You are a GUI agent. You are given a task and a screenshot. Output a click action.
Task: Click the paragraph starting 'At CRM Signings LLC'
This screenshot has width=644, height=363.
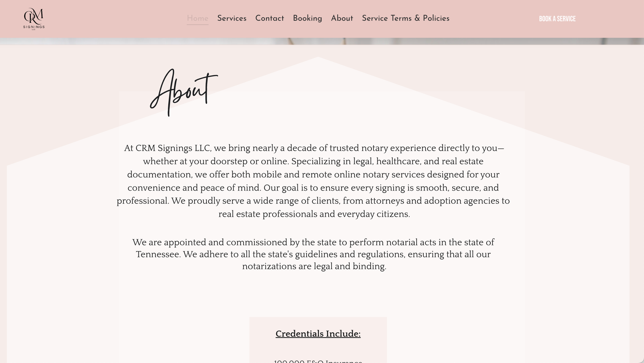click(x=314, y=181)
